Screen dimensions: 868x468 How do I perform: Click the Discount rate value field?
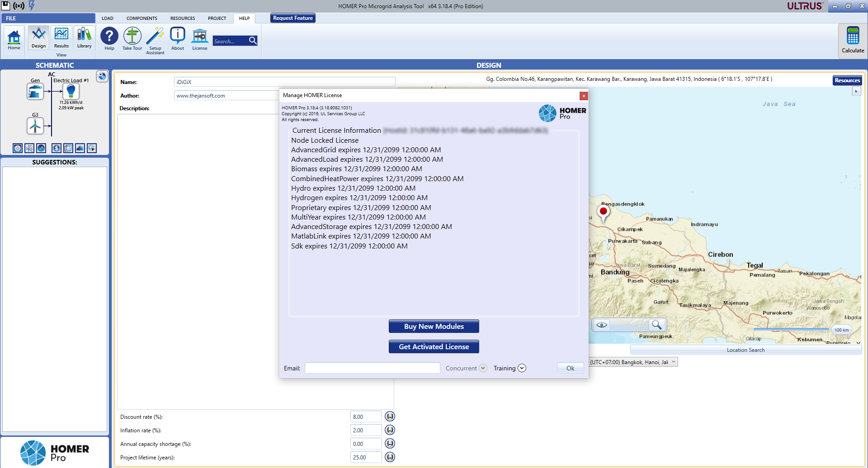click(x=366, y=417)
